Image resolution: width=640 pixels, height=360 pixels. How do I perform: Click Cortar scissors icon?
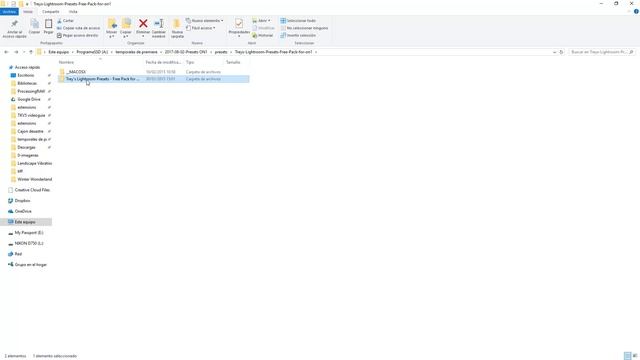59,21
